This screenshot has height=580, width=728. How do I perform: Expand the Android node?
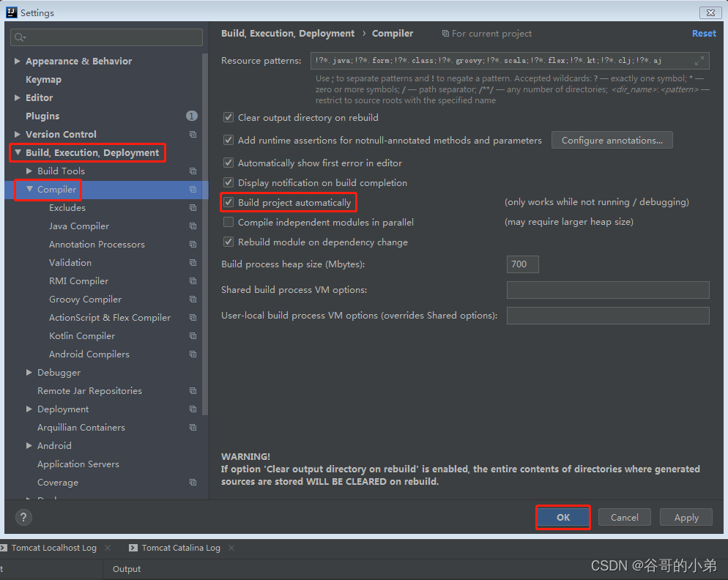tap(29, 446)
